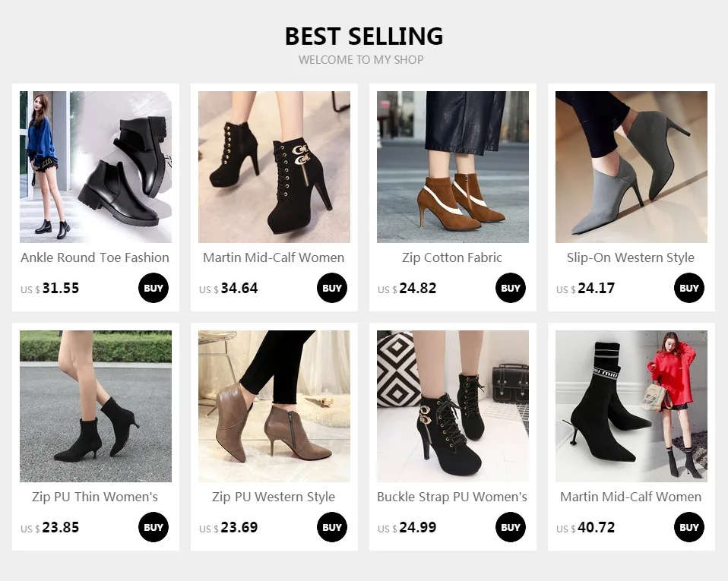
Task: View the black lace-up platform heel image
Action: tap(274, 167)
